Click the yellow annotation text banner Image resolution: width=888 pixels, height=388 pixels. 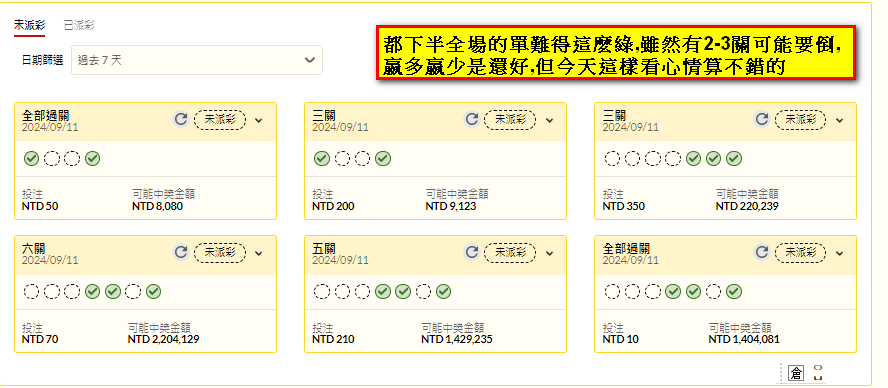pos(616,53)
